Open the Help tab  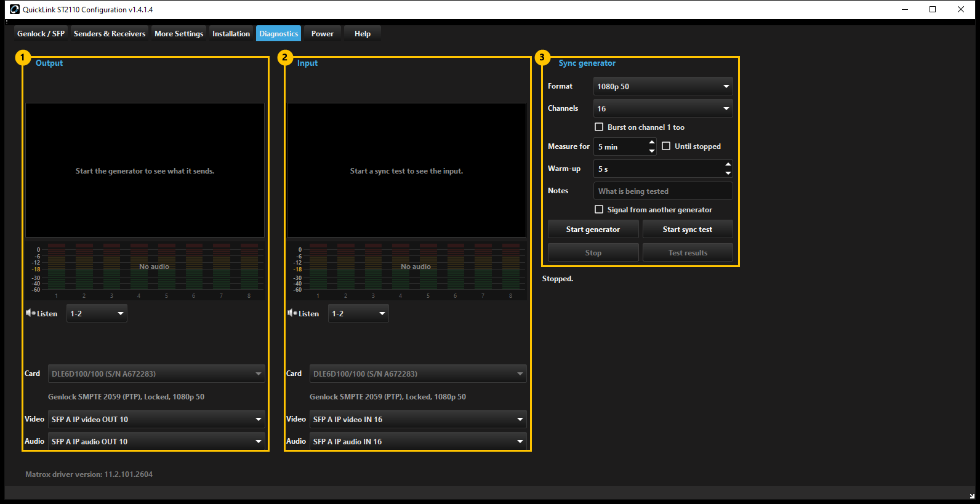(363, 34)
